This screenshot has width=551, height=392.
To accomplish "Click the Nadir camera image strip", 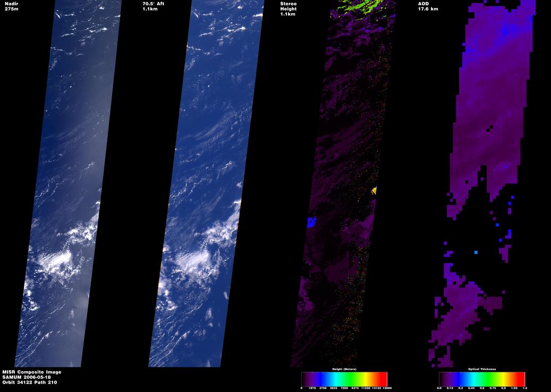I will 68,183.
